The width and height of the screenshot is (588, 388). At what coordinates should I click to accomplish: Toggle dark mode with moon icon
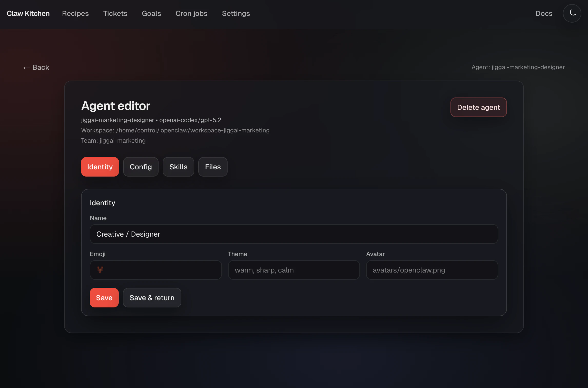pyautogui.click(x=572, y=13)
